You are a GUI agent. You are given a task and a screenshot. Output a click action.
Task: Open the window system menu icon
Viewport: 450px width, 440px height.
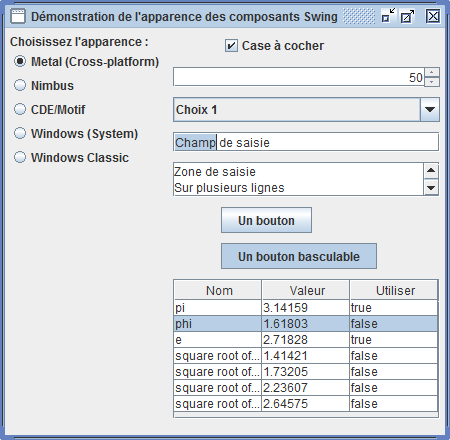(18, 16)
